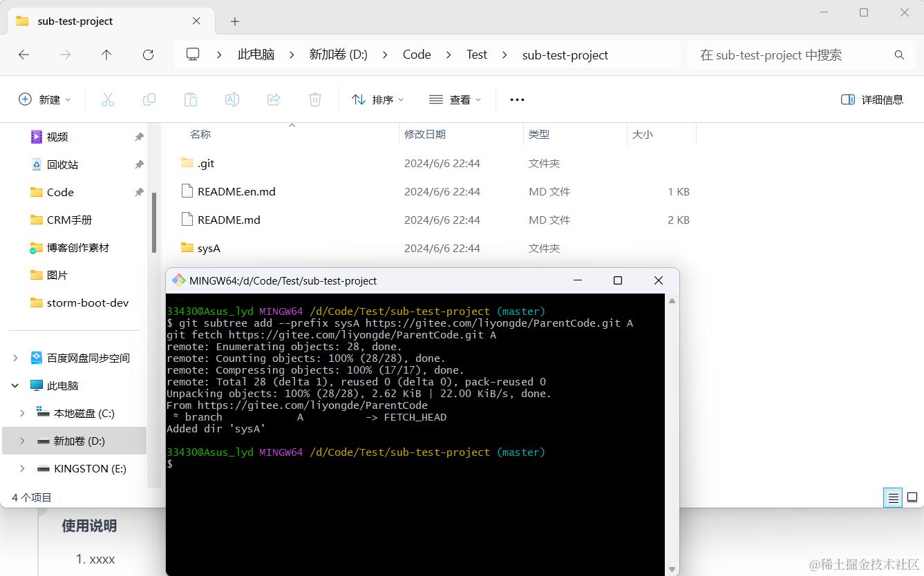Switch to large thumbnails view icon
Screen dimensions: 924x576
point(912,497)
